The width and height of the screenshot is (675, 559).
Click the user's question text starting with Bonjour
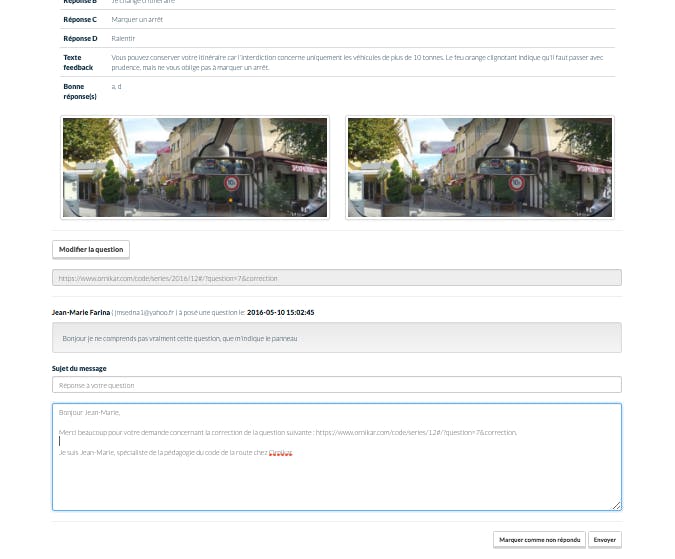180,339
